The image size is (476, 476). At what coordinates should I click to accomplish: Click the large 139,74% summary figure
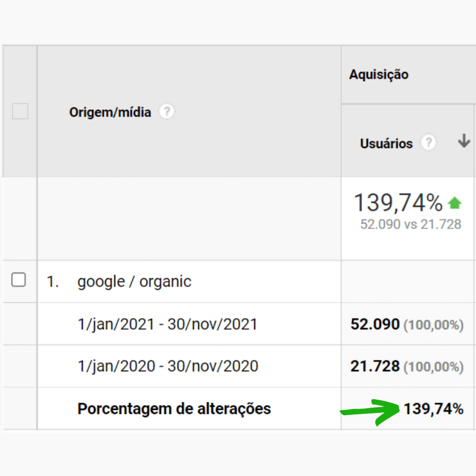pyautogui.click(x=398, y=203)
